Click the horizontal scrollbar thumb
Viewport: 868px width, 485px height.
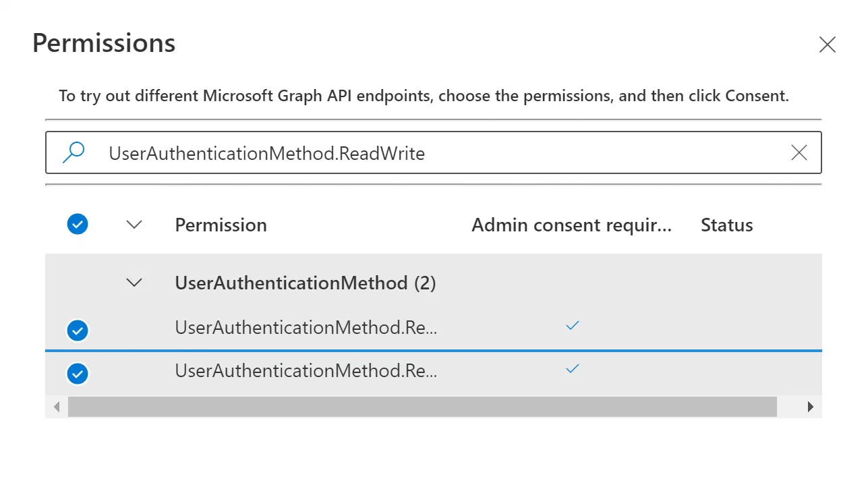coord(422,407)
